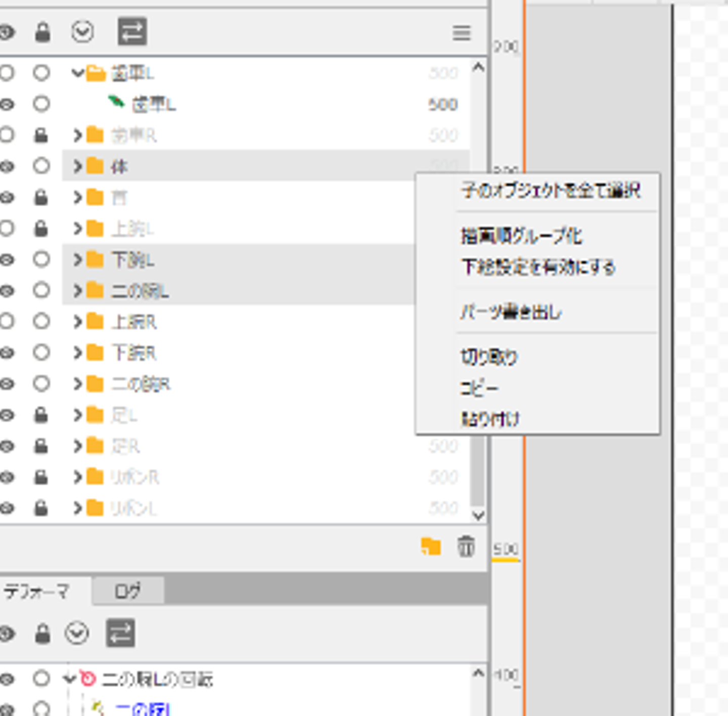Expand the 下腕L folder

click(x=77, y=259)
